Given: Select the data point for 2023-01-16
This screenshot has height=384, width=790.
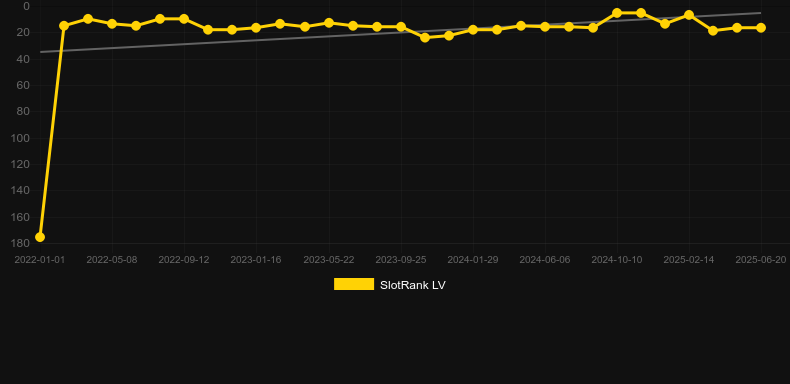Looking at the screenshot, I should 256,27.
